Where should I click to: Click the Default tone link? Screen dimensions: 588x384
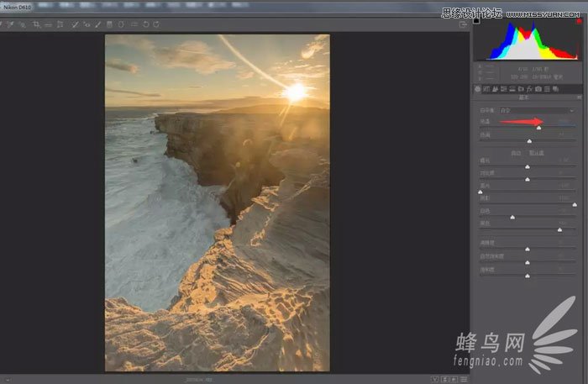tap(538, 152)
